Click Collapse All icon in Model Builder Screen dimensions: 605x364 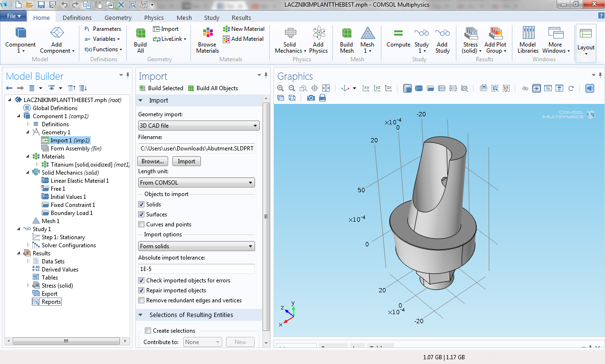tap(72, 88)
